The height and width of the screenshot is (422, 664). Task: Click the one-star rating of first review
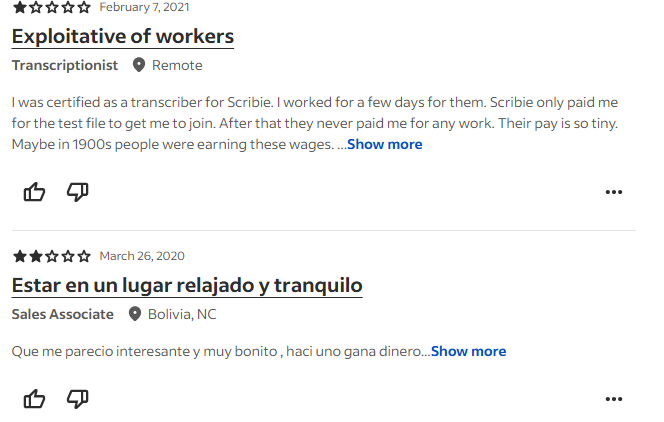[51, 7]
